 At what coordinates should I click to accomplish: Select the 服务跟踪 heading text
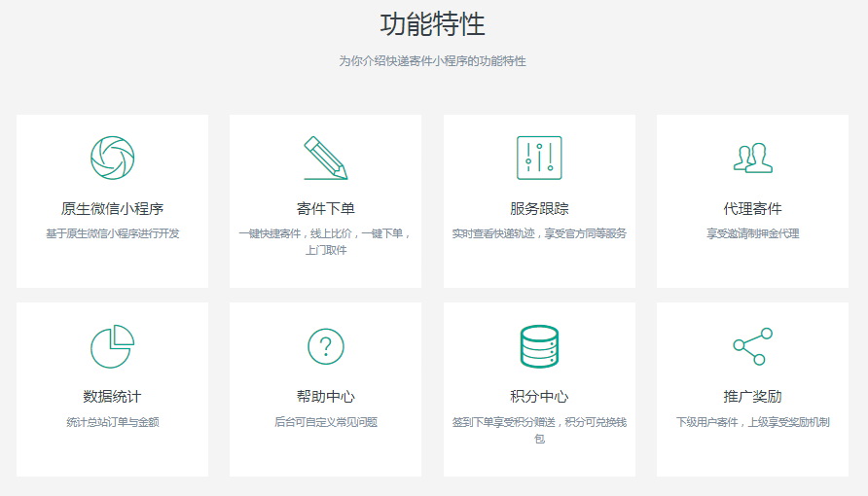click(x=539, y=209)
